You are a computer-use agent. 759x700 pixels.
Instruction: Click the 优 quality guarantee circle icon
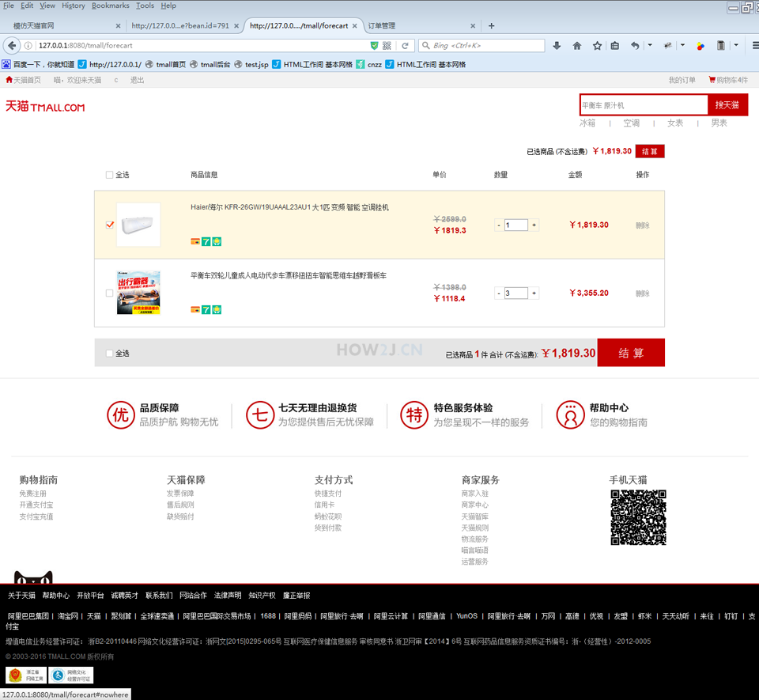[120, 415]
